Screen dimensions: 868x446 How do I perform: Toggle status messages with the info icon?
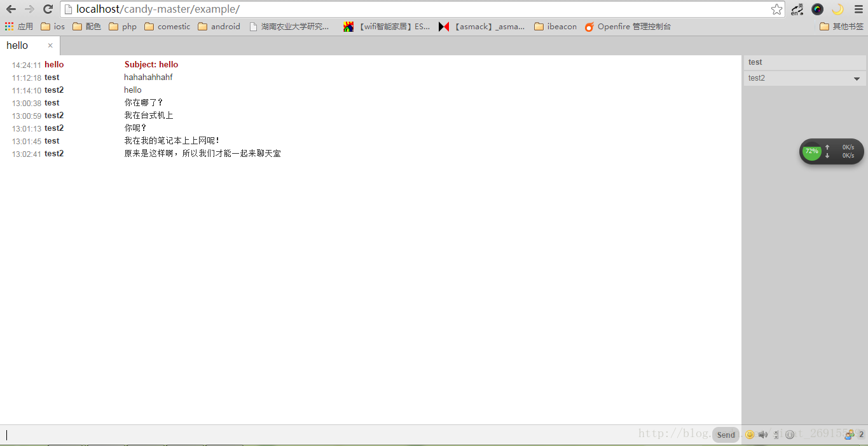[x=790, y=435]
